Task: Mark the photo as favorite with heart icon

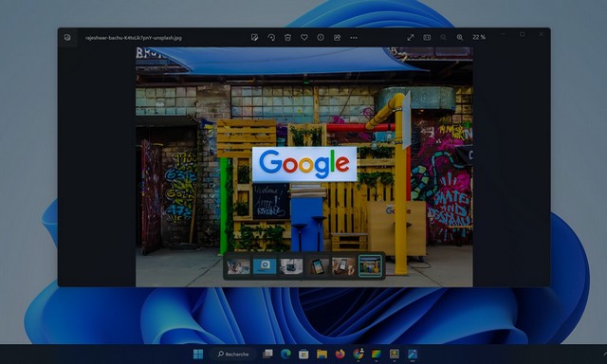Action: pyautogui.click(x=304, y=38)
